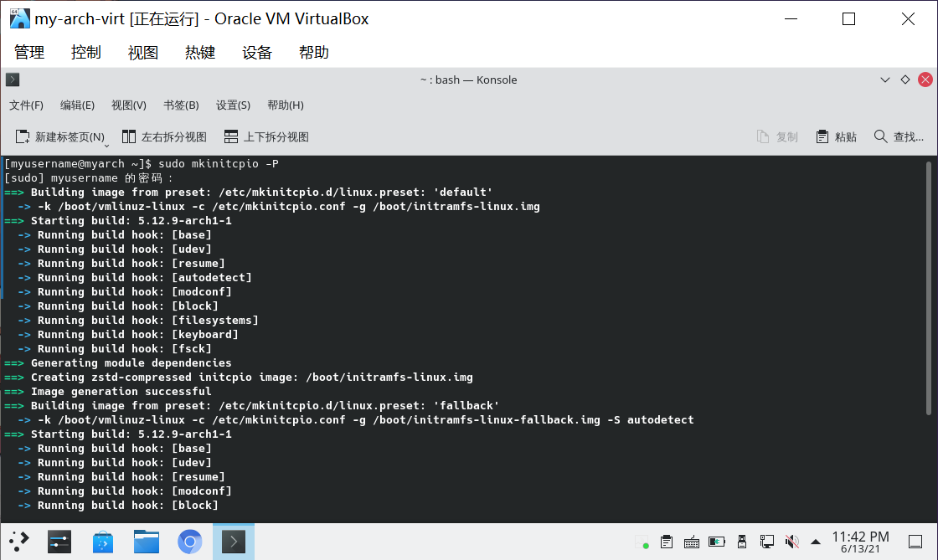Image resolution: width=938 pixels, height=560 pixels.
Task: Expand the hidden system tray icons arrow
Action: [814, 542]
